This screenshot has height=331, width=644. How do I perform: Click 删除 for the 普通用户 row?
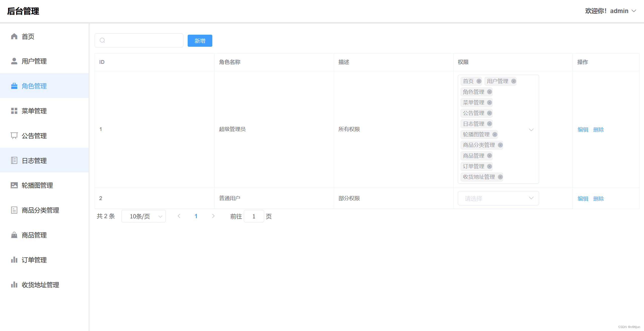pos(598,199)
